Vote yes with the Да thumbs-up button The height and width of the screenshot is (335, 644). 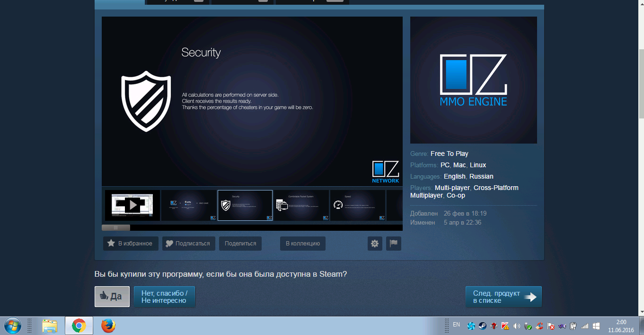(x=112, y=297)
